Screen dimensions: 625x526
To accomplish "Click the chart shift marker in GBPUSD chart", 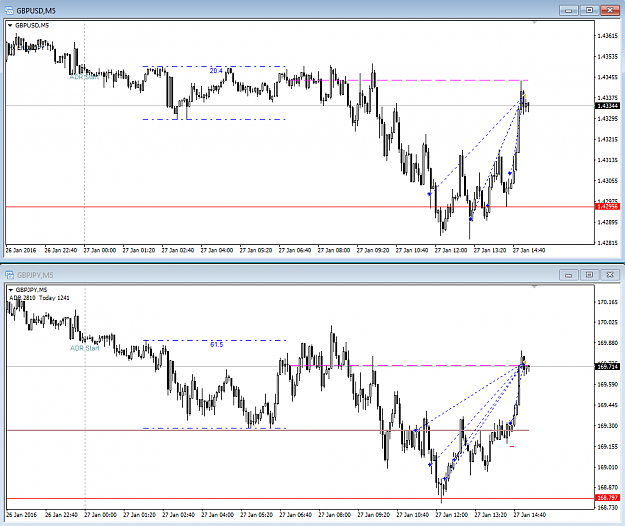I will point(535,23).
